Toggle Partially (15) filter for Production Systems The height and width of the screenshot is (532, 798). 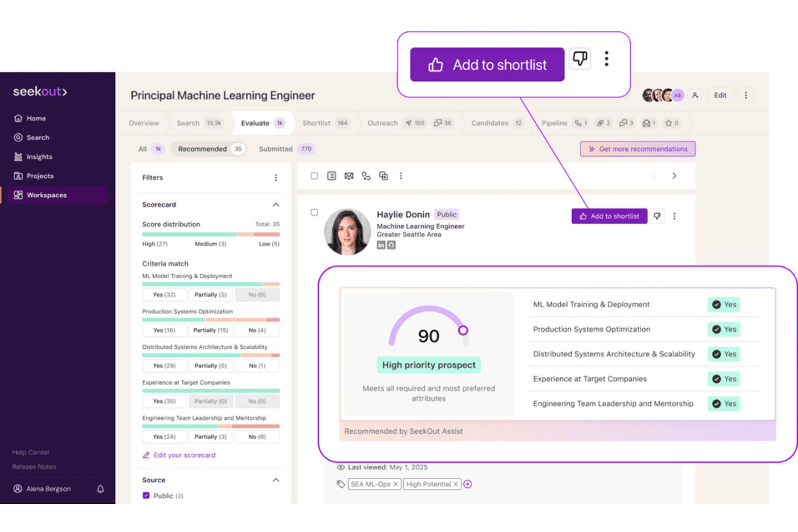pos(211,330)
